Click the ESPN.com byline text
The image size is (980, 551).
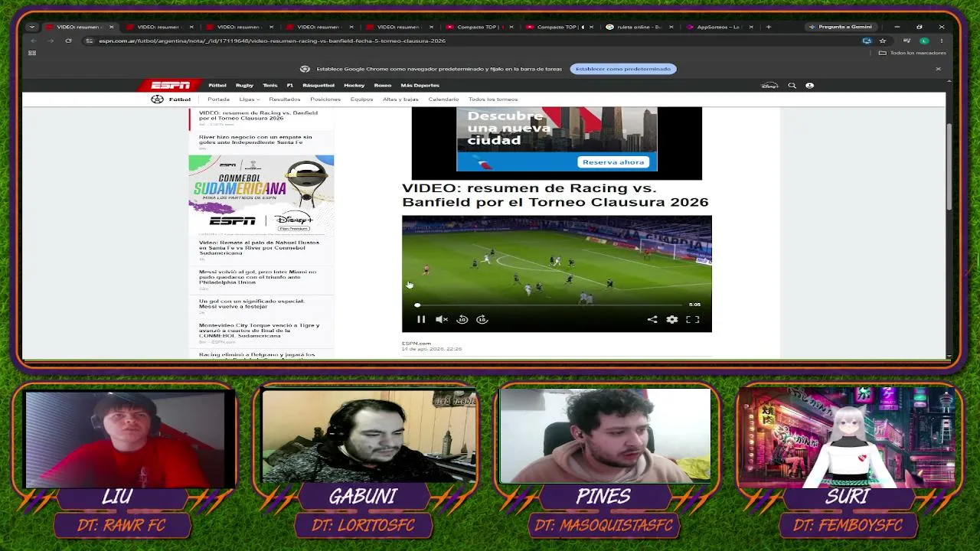416,344
